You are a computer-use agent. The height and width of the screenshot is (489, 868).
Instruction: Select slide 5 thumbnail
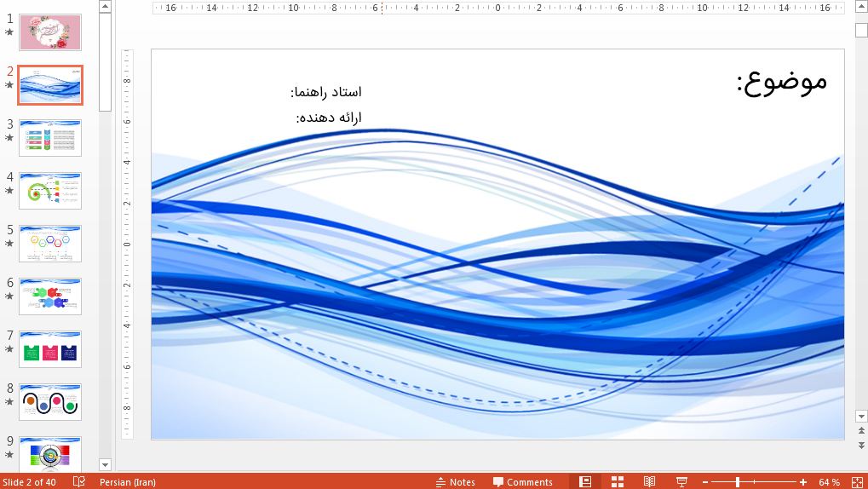click(x=50, y=244)
